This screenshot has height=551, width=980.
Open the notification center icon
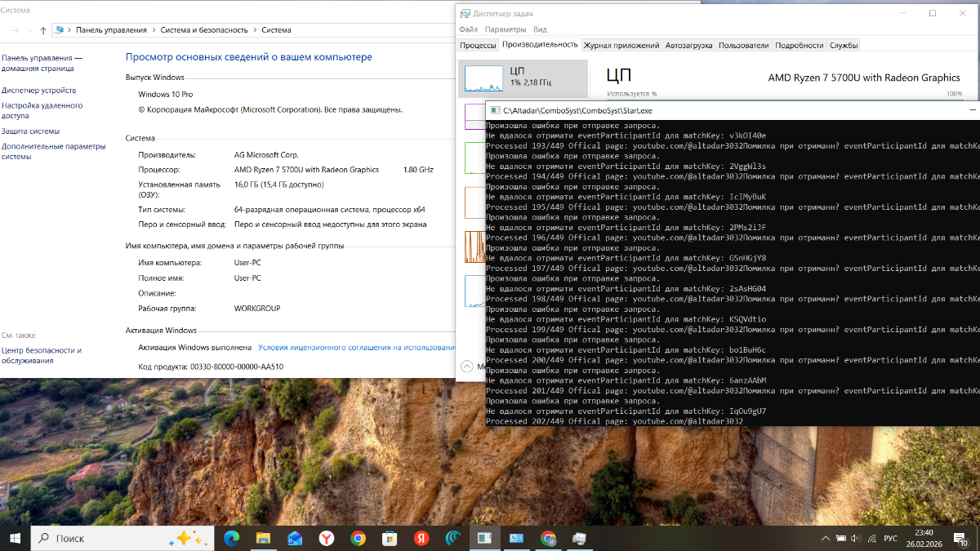(x=964, y=539)
